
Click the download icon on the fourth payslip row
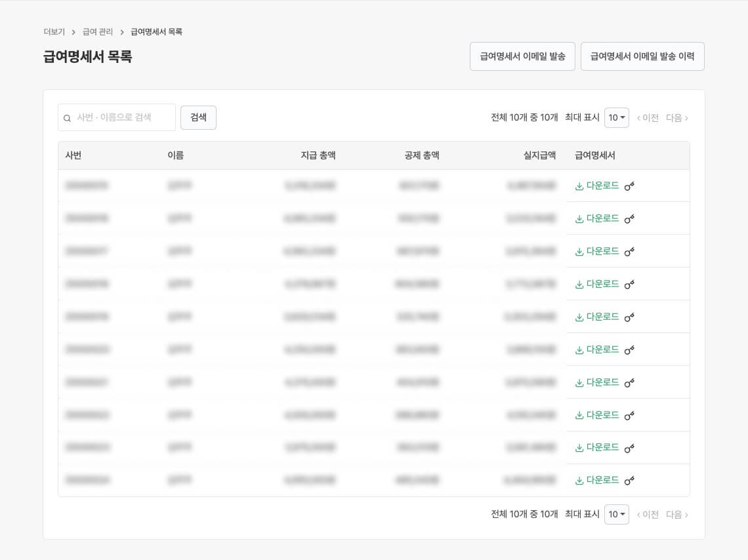pos(579,284)
